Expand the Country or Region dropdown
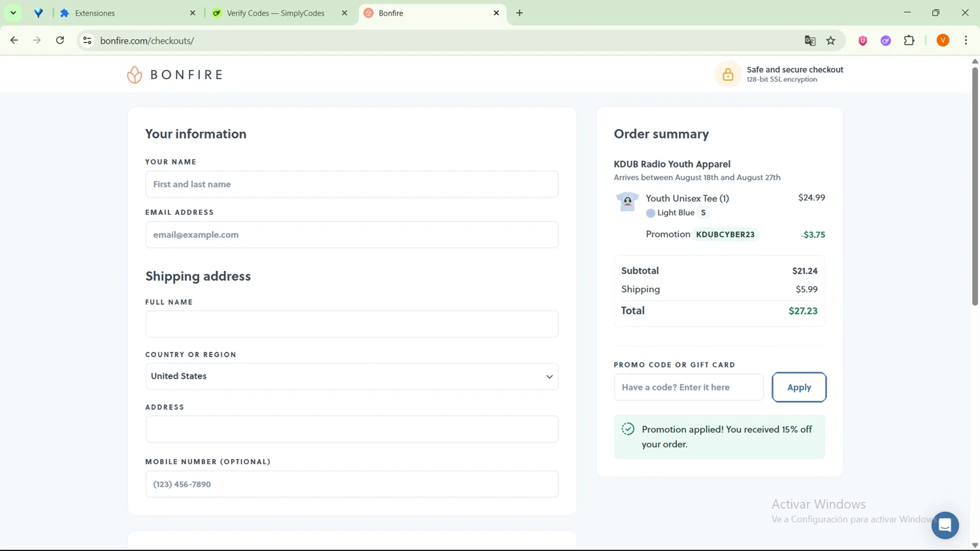This screenshot has width=980, height=551. (351, 376)
